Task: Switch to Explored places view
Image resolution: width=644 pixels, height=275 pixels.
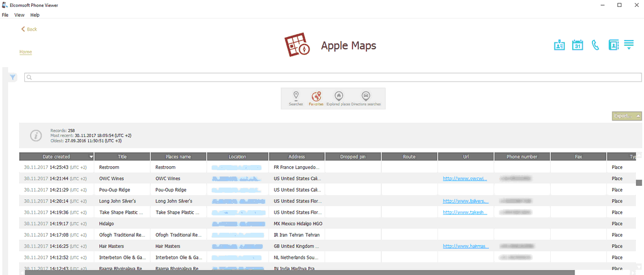Action: tap(338, 98)
